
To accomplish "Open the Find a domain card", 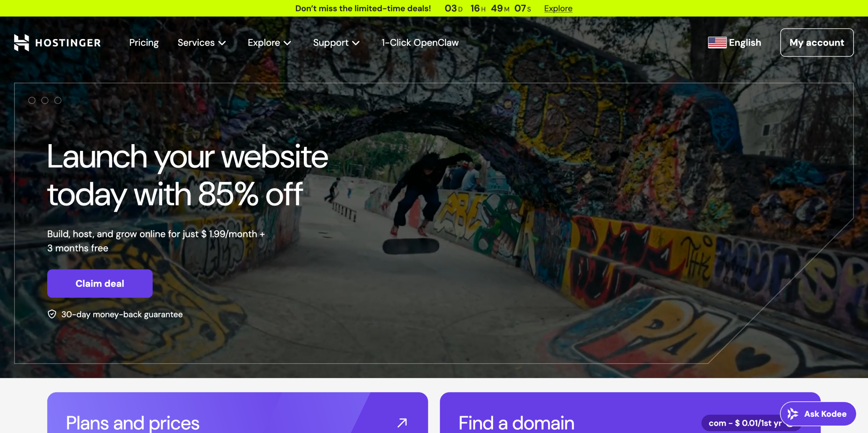I will [630, 413].
